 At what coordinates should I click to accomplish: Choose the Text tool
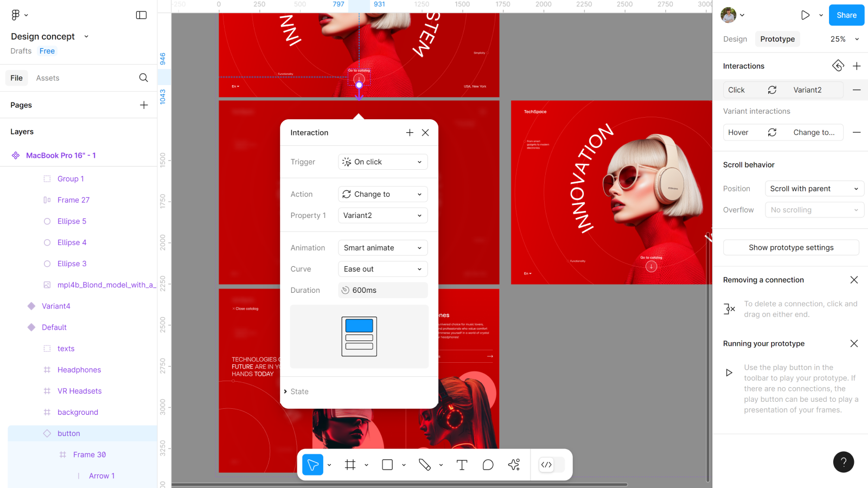(462, 465)
